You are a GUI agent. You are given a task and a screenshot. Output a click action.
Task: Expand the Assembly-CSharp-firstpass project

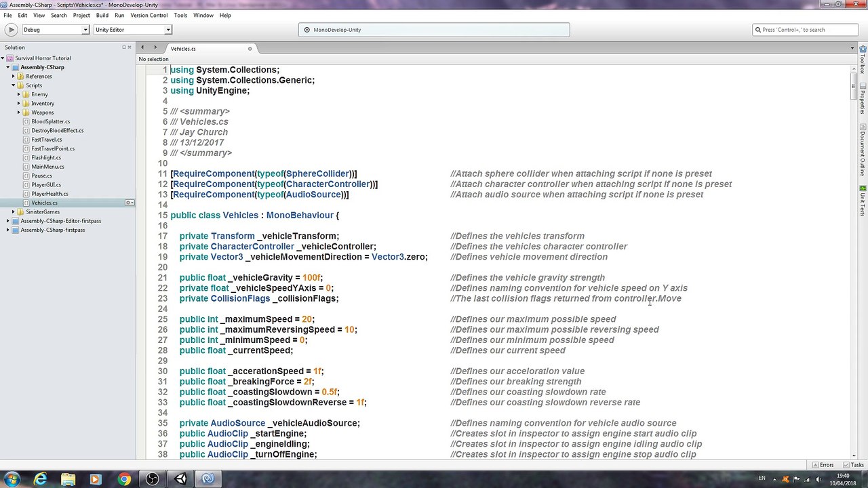tap(8, 230)
